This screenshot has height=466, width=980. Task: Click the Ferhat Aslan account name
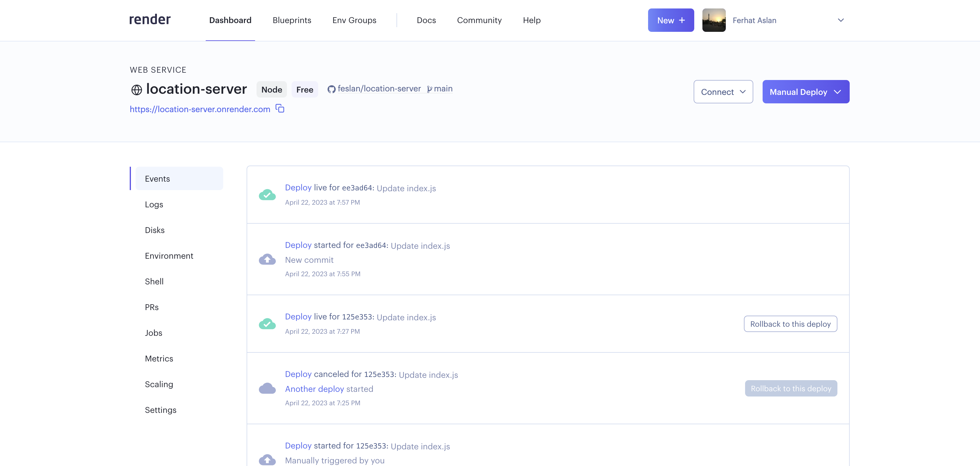754,20
